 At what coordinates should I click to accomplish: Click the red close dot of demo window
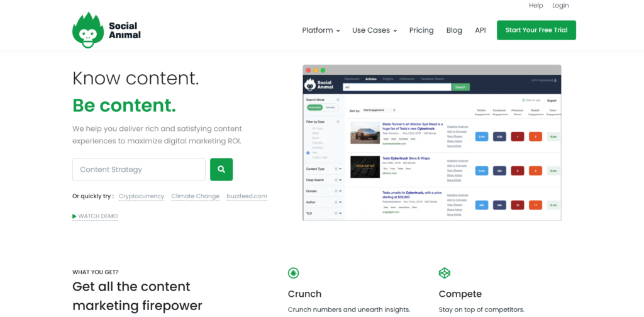pos(308,70)
